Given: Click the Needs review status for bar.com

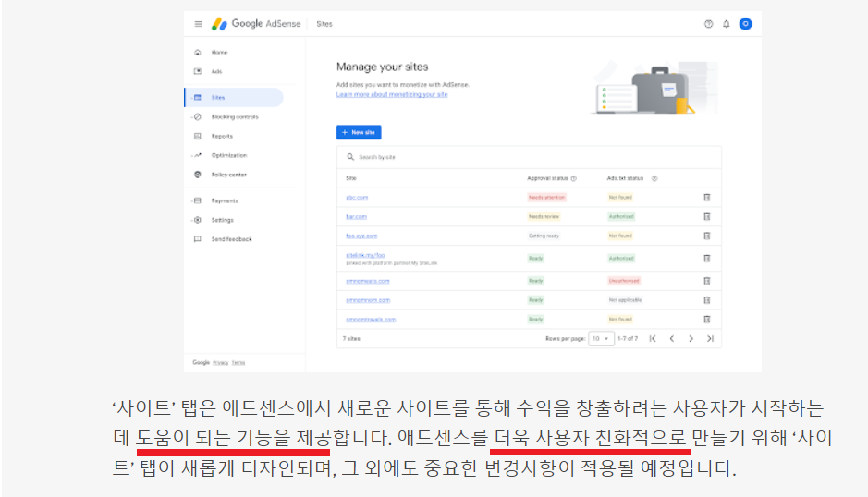Looking at the screenshot, I should click(544, 217).
